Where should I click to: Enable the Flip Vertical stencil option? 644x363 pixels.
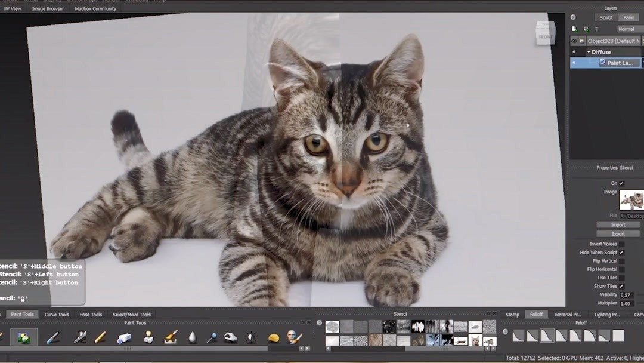622,260
